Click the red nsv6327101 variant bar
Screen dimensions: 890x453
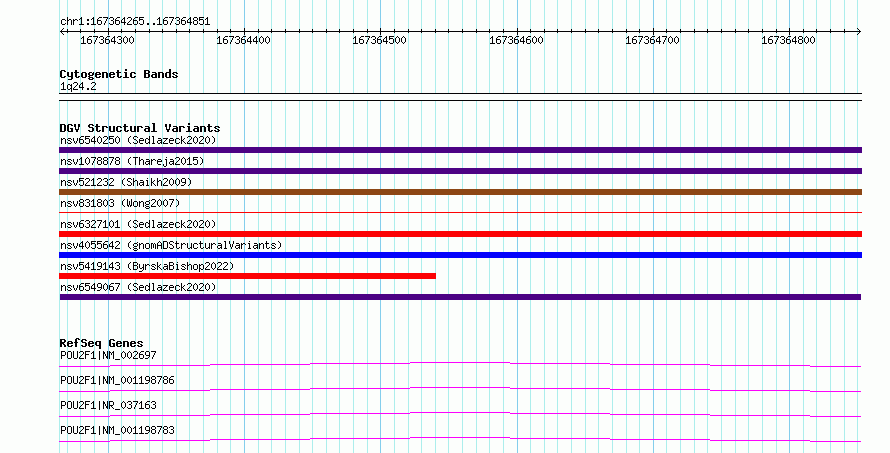click(460, 234)
